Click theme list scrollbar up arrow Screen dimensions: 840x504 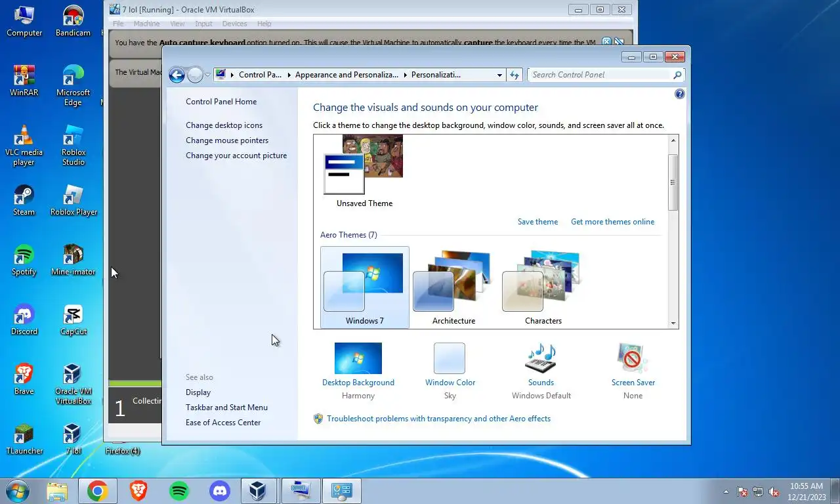tap(673, 140)
